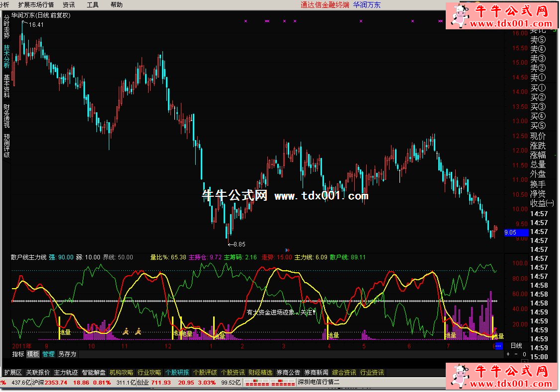Open the 券商新闻 tab

[x=317, y=372]
